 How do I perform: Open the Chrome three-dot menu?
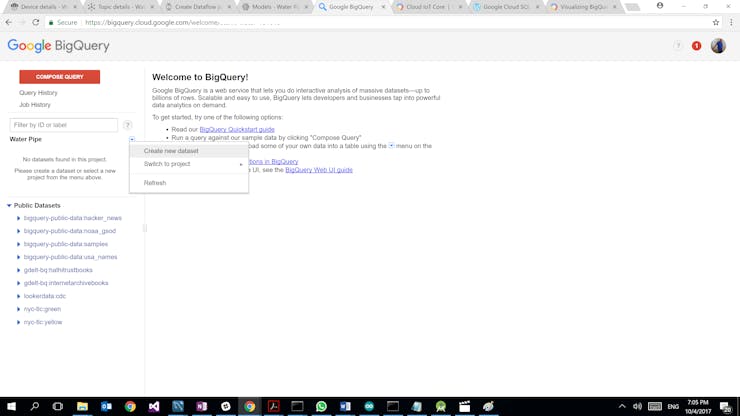pyautogui.click(x=731, y=22)
